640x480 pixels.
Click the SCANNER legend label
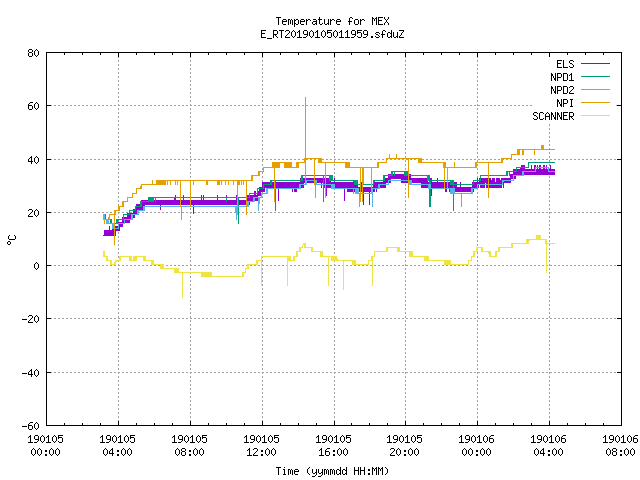point(553,116)
